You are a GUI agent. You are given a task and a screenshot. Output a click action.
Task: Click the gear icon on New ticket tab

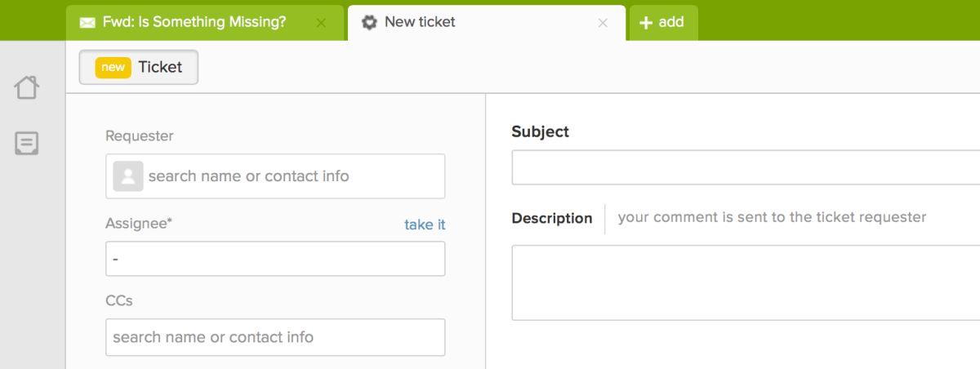369,22
